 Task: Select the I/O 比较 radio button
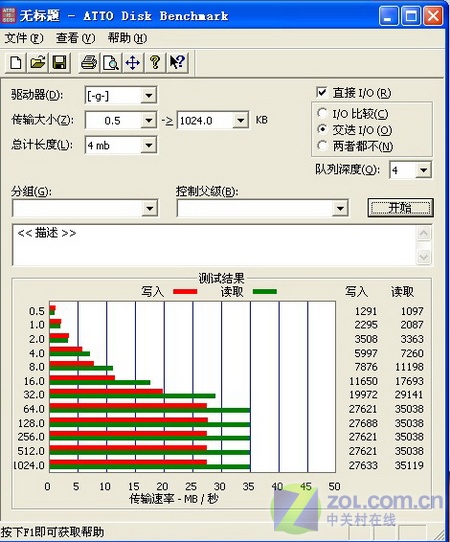click(322, 113)
